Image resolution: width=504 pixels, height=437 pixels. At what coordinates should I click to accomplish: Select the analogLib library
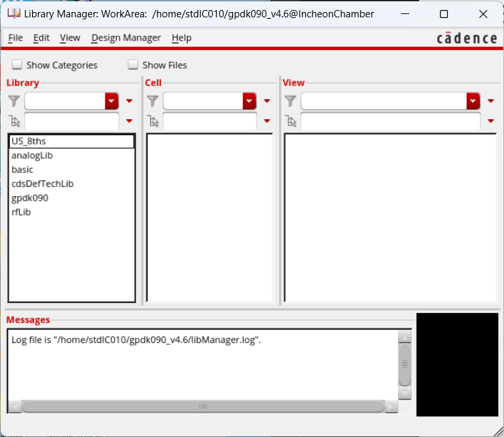click(71, 155)
